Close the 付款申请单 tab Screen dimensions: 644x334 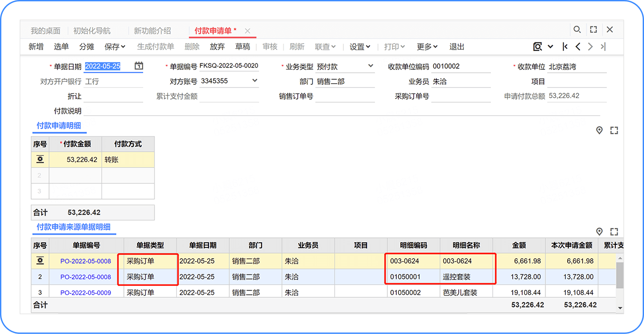pyautogui.click(x=248, y=31)
